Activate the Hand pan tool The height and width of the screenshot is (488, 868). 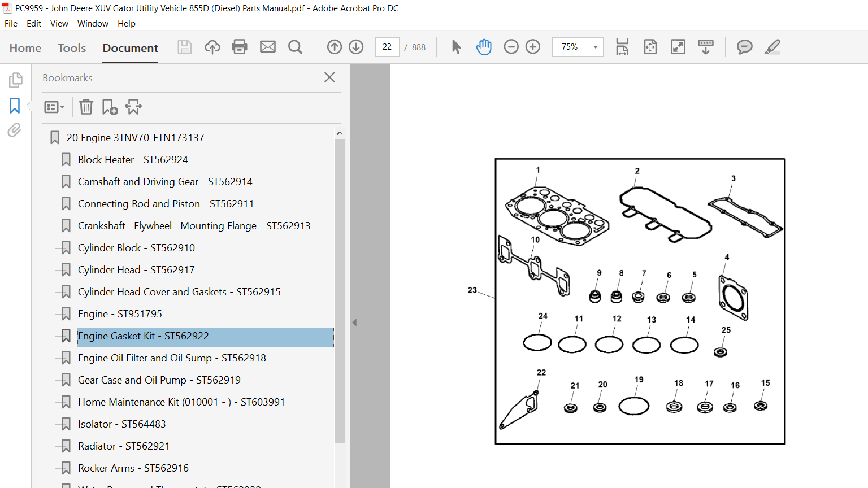[x=484, y=47]
